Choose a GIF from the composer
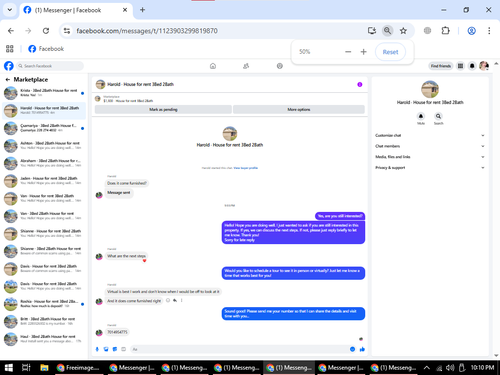The width and height of the screenshot is (500, 375). tap(123, 349)
